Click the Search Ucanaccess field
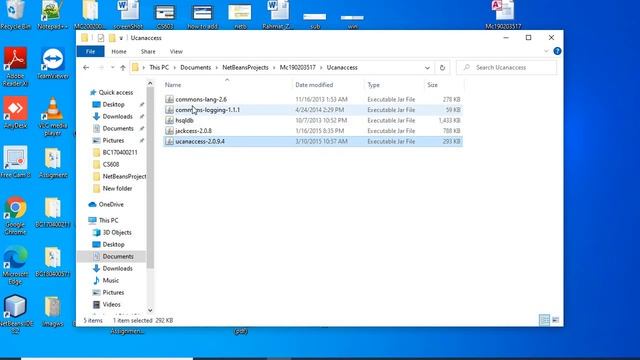Viewport: 640px width, 360px height. point(507,68)
